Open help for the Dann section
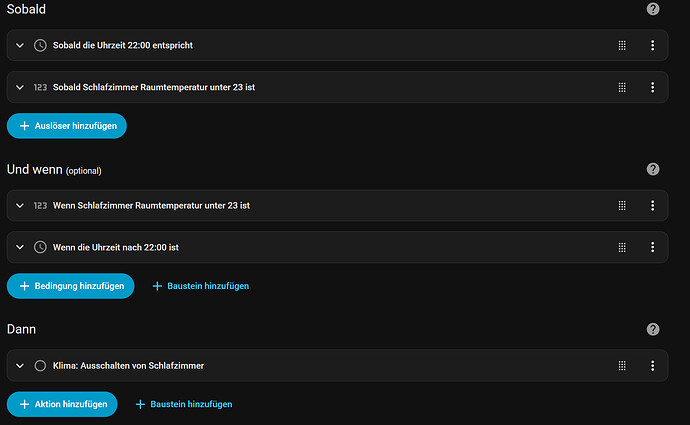This screenshot has width=690, height=425. tap(653, 329)
